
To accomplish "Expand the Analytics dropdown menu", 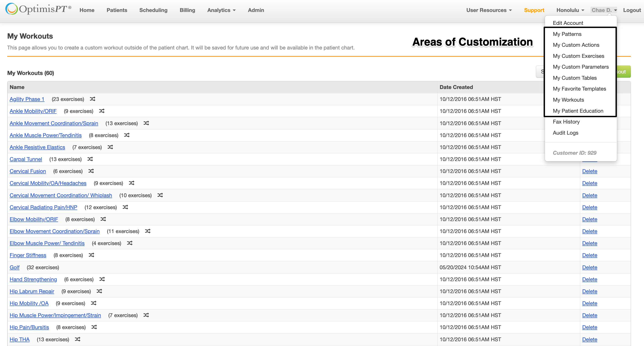I will click(x=221, y=10).
